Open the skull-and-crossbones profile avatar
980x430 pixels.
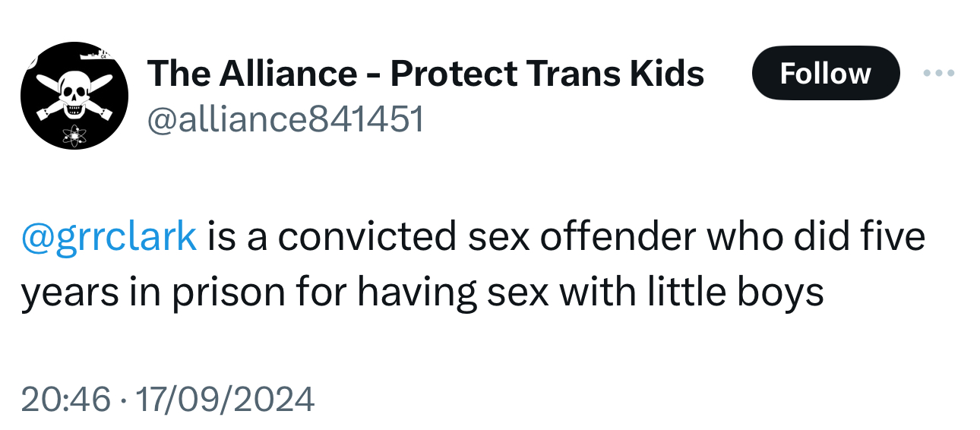coord(74,96)
